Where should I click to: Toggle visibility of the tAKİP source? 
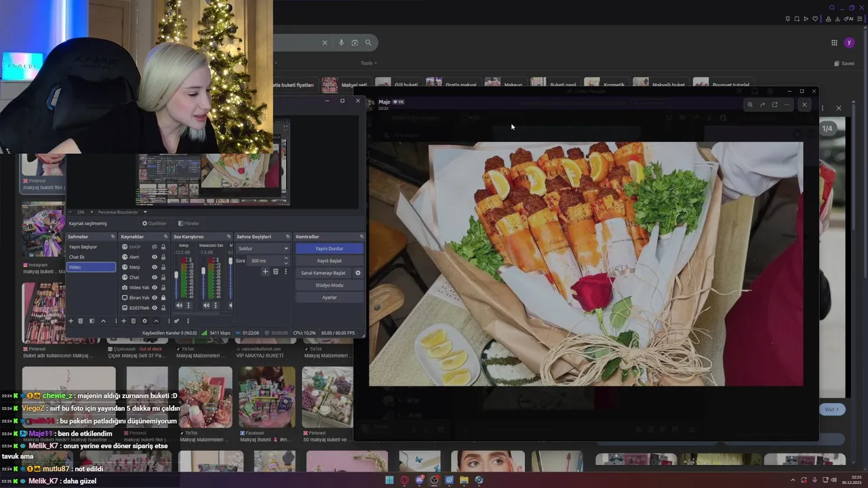coord(155,247)
